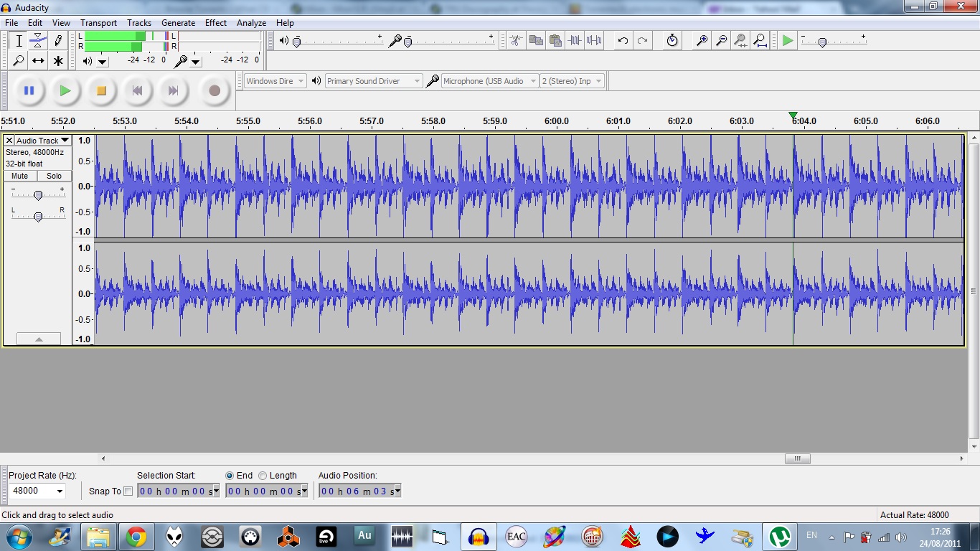Click the green playhead marker on timeline

click(793, 116)
